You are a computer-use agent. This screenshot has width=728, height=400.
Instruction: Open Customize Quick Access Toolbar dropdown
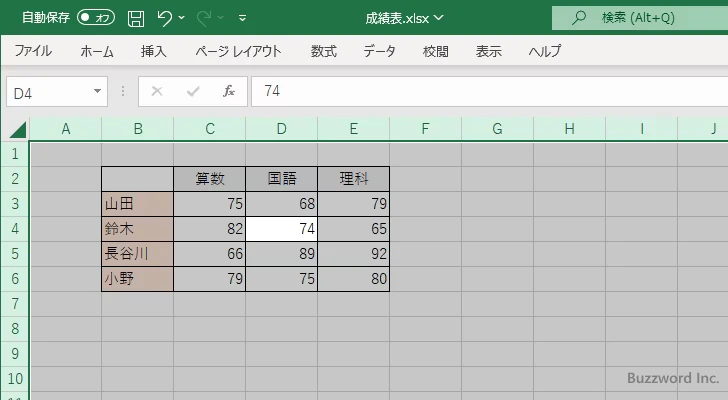242,18
